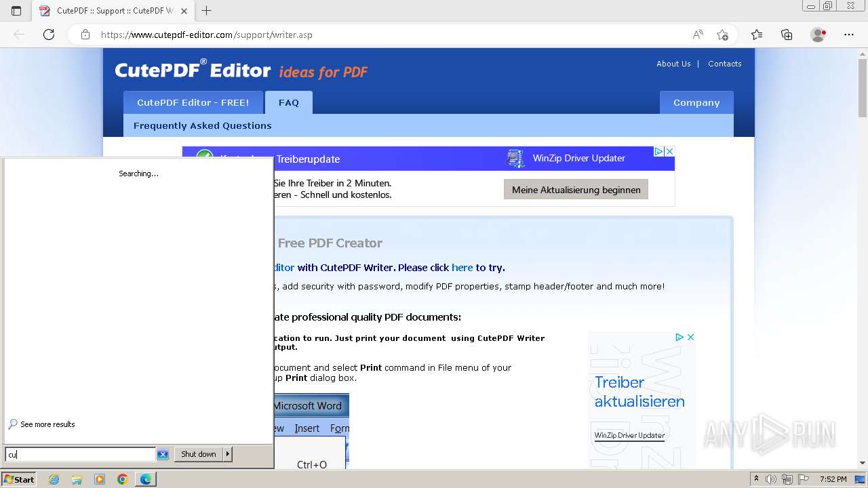Viewport: 868px width, 488px height.
Task: Click the address bar URL
Action: (x=207, y=35)
